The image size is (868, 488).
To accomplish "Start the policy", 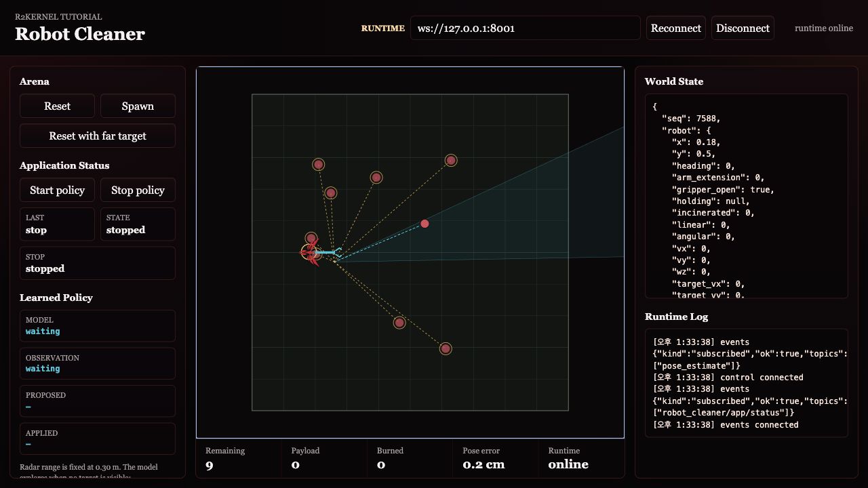I will tap(57, 190).
